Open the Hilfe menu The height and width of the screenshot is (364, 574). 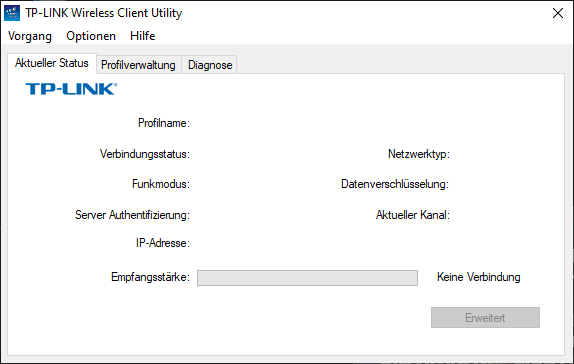tap(142, 36)
